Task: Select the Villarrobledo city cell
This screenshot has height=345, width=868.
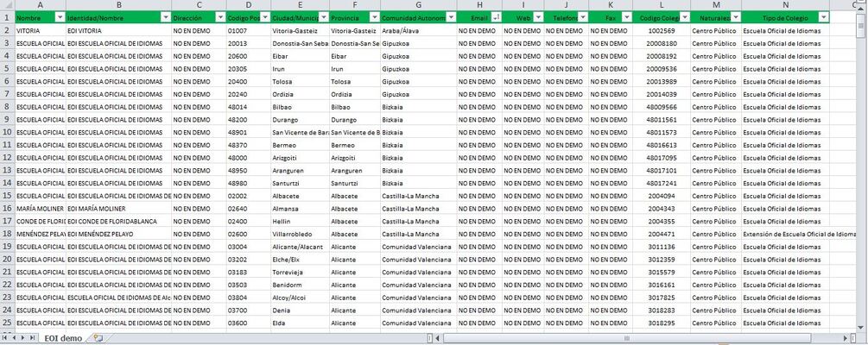Action: (x=300, y=234)
